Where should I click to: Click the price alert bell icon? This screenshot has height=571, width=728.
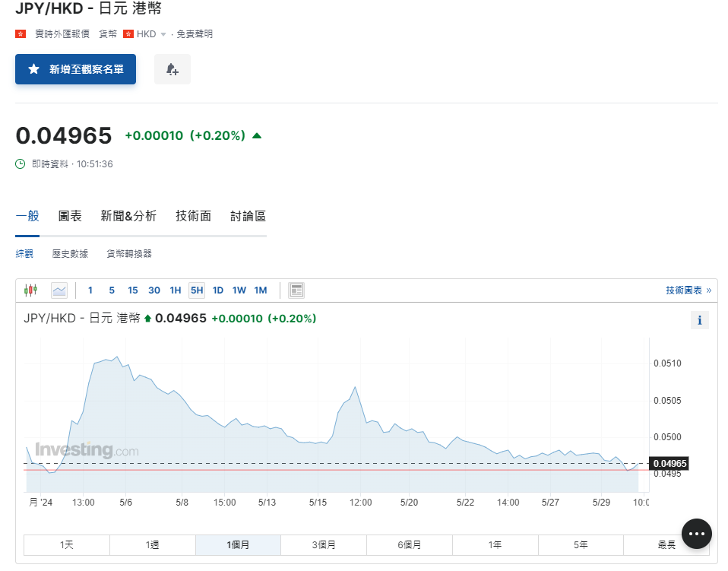click(x=173, y=69)
